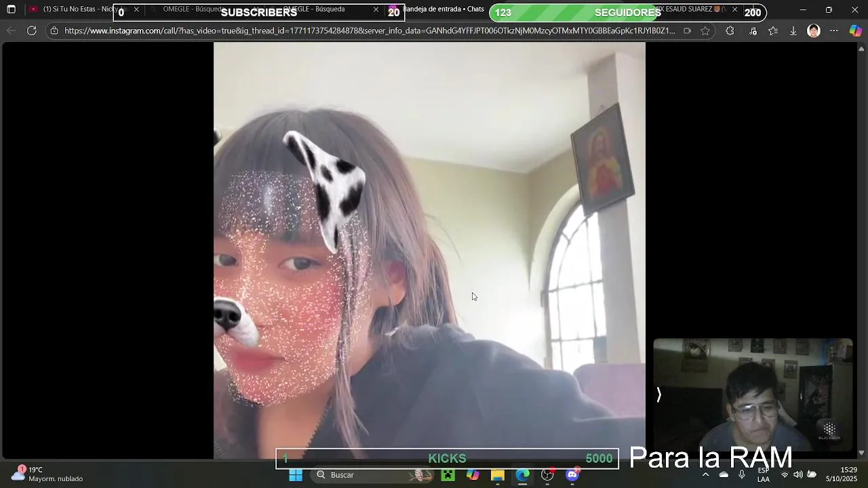
Task: Open Minecraft from the taskbar
Action: (448, 475)
